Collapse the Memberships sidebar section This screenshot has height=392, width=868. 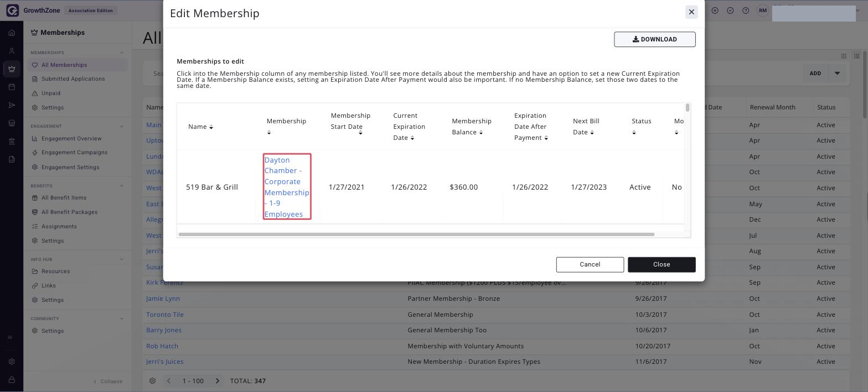[x=122, y=53]
